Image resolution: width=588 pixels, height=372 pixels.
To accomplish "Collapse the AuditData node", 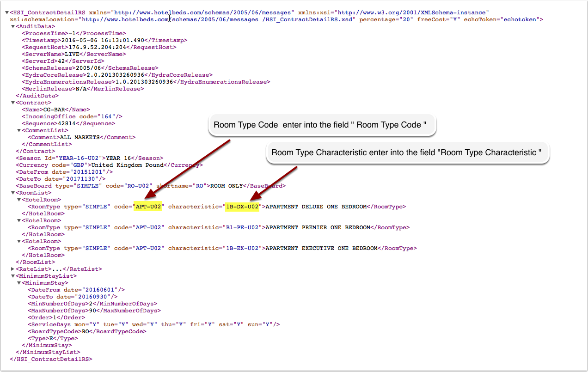I will [x=13, y=26].
